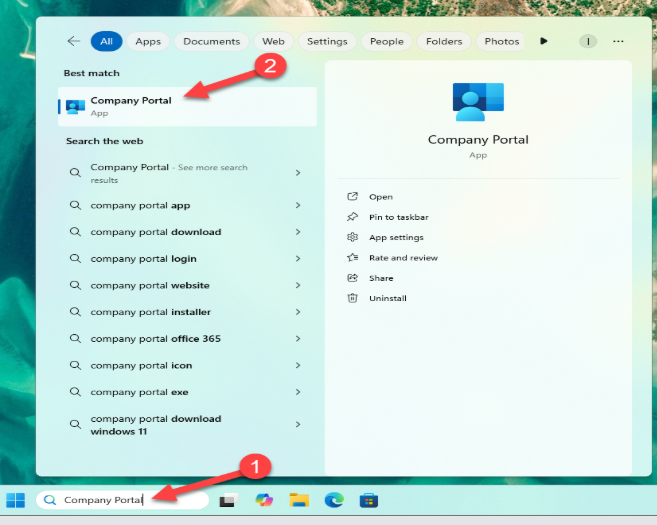Click the Open launch icon
657x525 pixels.
click(x=352, y=196)
